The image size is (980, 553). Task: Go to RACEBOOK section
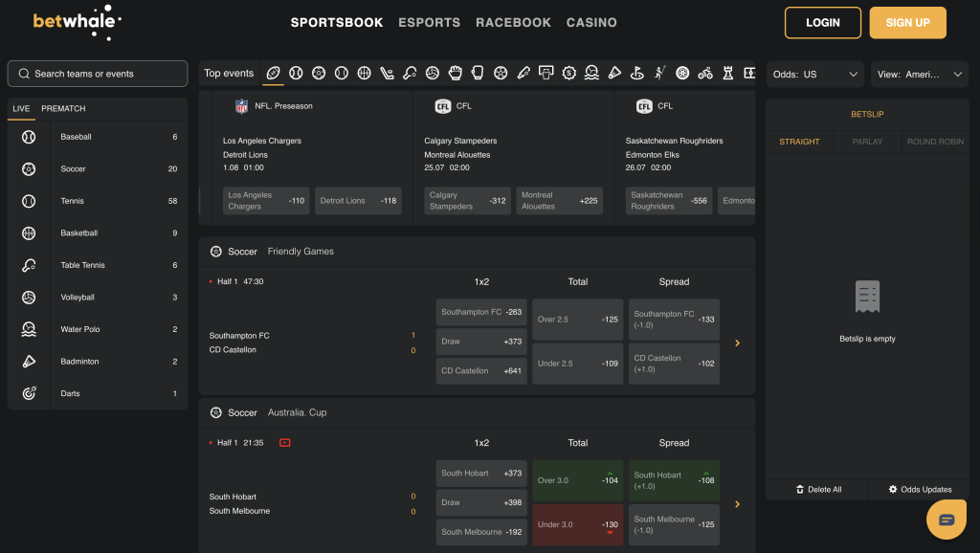pyautogui.click(x=513, y=23)
